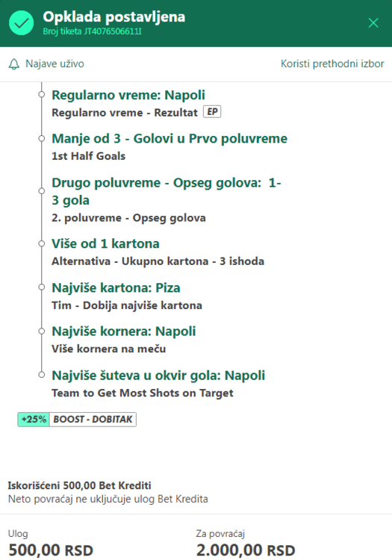Click Koristi prethodni izbor link

tap(332, 63)
